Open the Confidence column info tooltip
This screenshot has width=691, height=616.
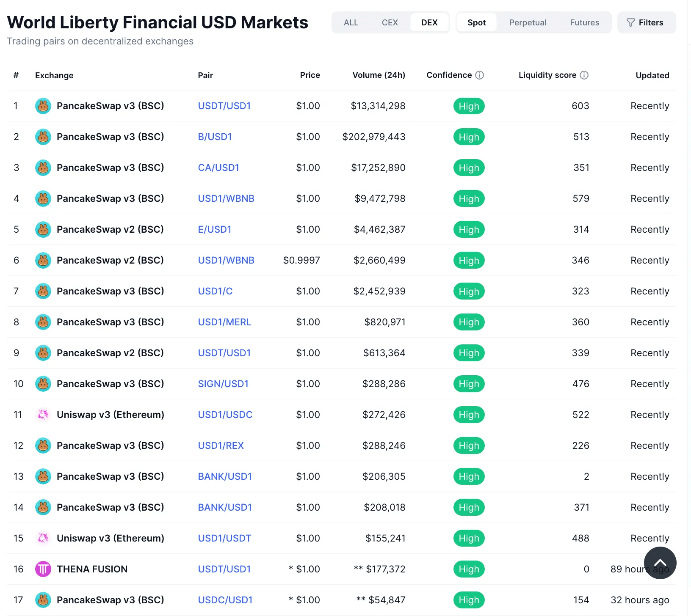click(480, 75)
